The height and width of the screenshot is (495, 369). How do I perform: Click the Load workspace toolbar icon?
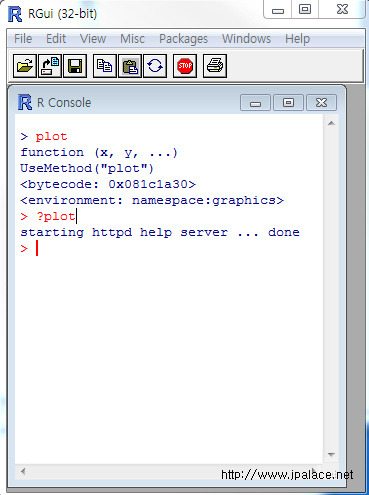50,66
